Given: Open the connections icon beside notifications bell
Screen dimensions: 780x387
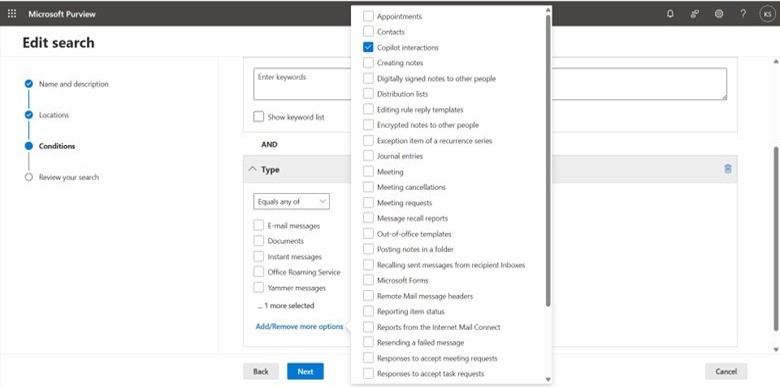Looking at the screenshot, I should 695,14.
